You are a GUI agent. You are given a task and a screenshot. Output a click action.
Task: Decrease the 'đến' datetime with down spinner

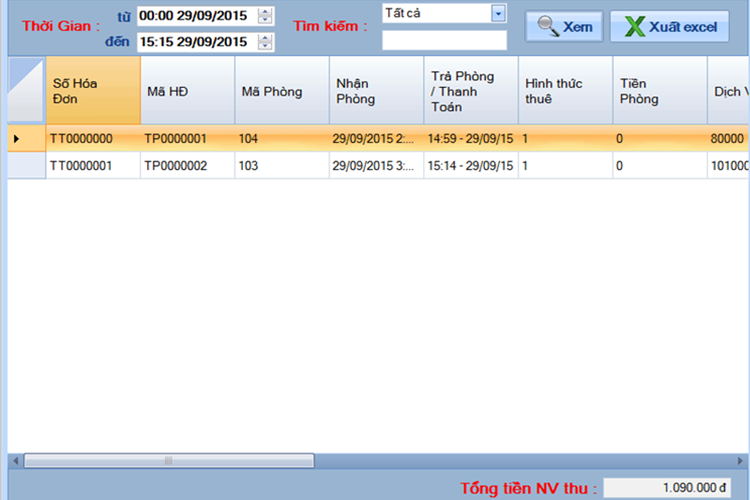[265, 46]
